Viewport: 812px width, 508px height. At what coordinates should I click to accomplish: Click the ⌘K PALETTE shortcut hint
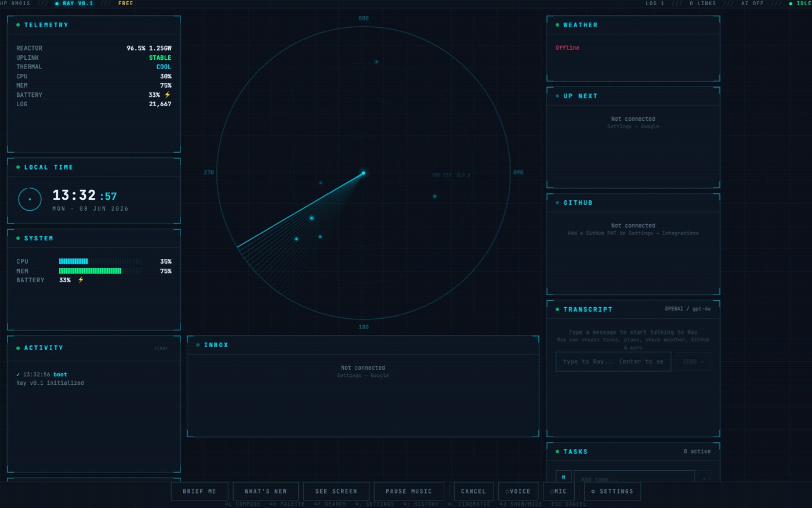point(287,504)
